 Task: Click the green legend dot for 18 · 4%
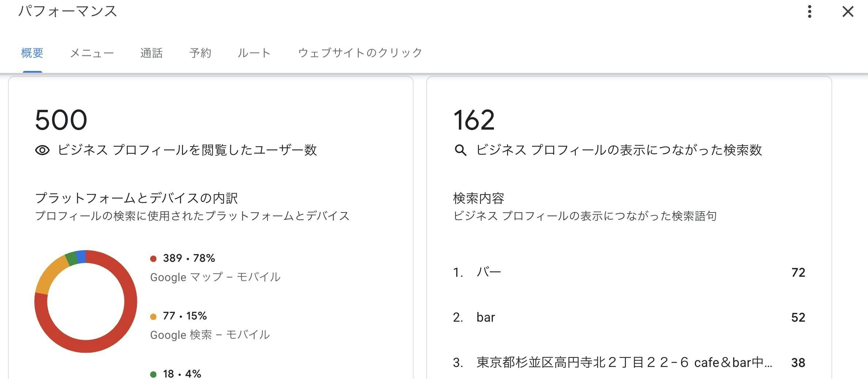(x=153, y=374)
